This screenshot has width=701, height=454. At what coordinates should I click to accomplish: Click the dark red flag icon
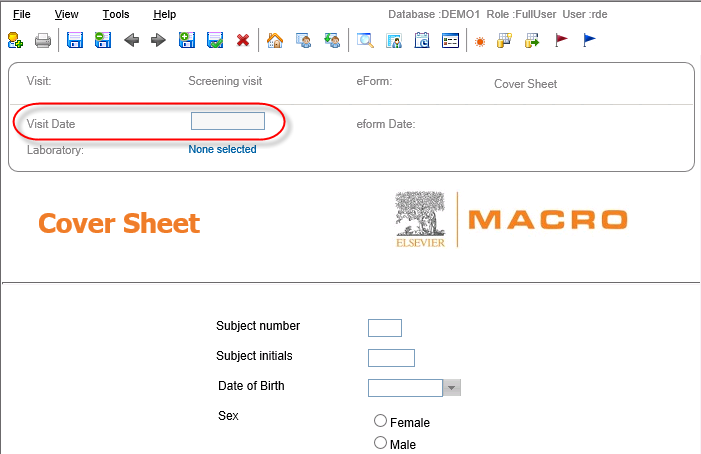coord(561,40)
